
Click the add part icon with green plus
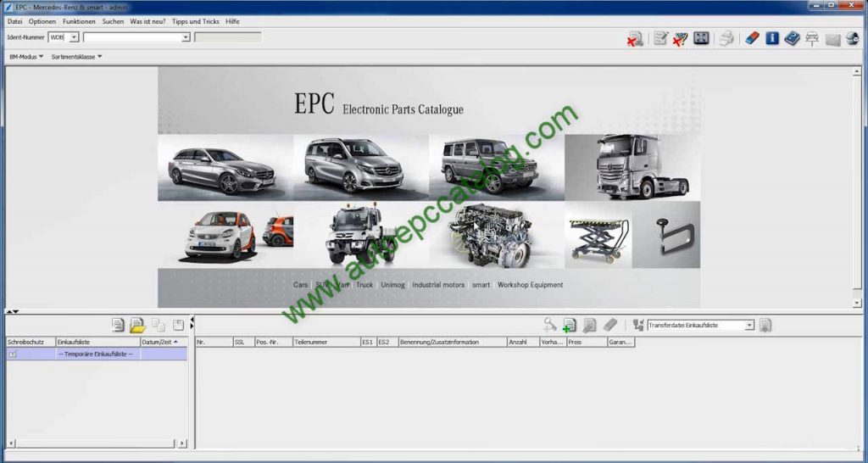pyautogui.click(x=570, y=325)
